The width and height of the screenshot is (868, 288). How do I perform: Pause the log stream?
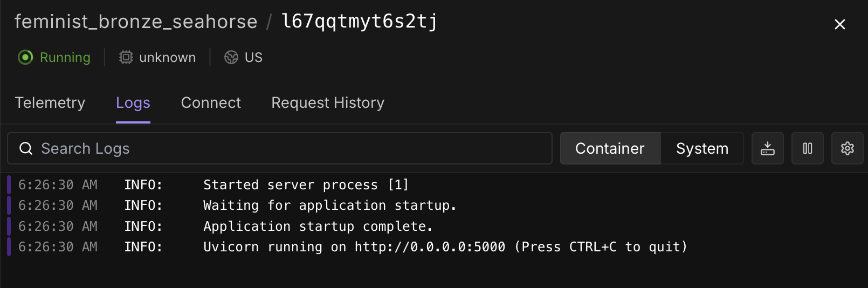[807, 148]
